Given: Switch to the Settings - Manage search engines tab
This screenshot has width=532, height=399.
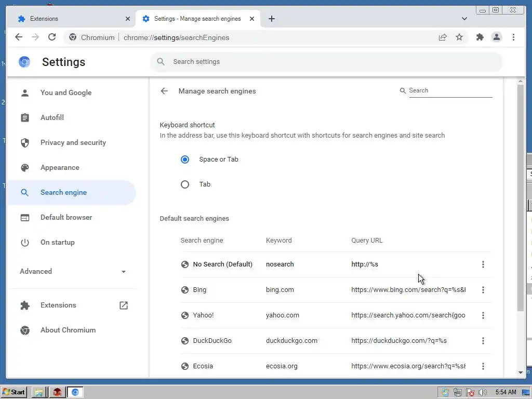Looking at the screenshot, I should coord(198,19).
